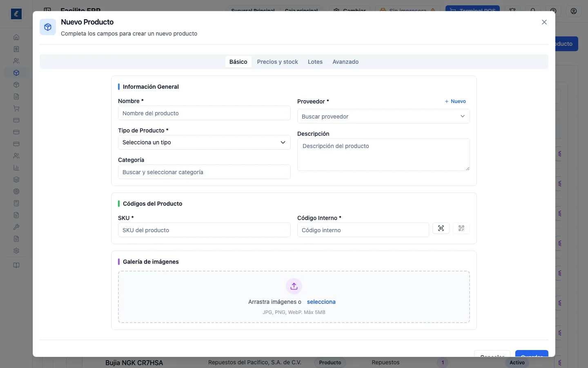Open the Avanzado tab
Viewport: 588px width, 368px height.
345,62
